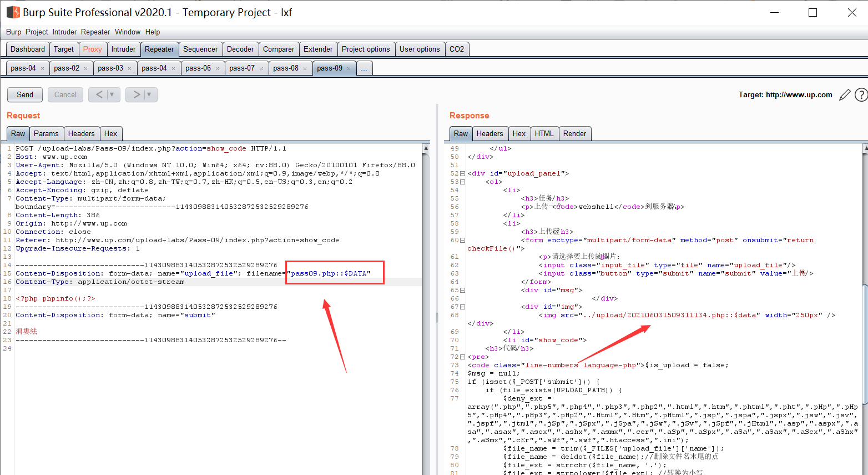Open the Project options tab

pos(366,49)
